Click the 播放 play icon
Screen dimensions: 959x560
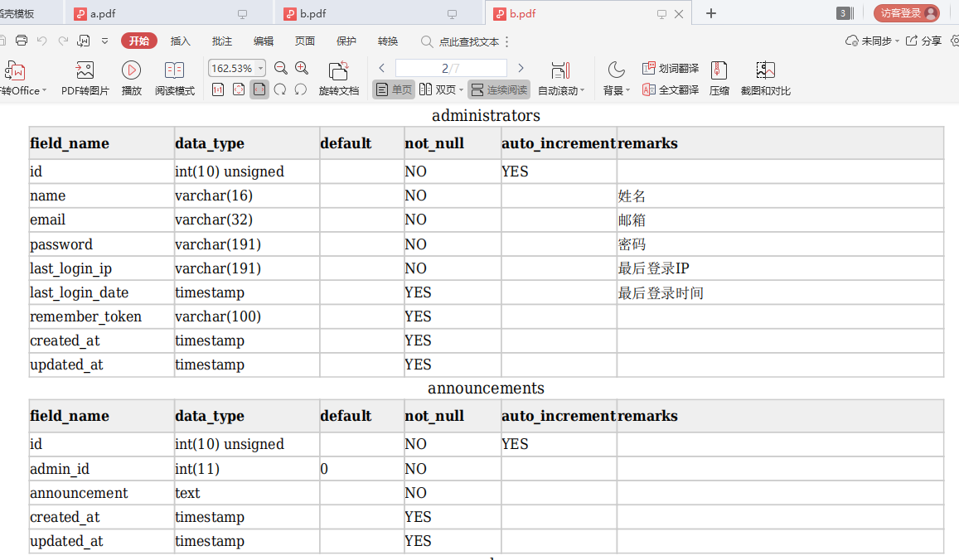(131, 70)
